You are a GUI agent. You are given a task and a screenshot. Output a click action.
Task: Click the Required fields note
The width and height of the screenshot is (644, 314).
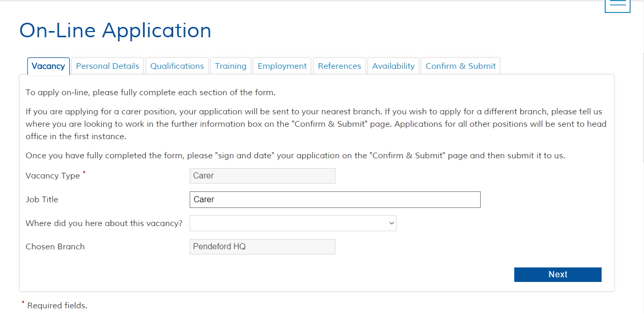57,306
